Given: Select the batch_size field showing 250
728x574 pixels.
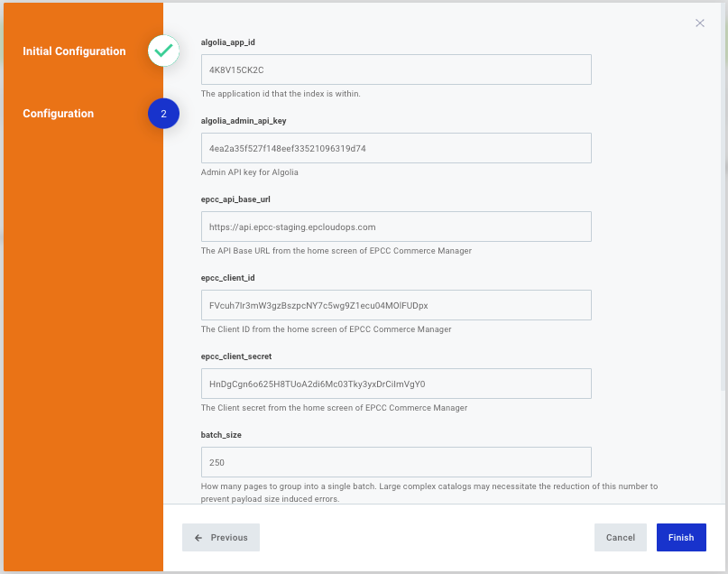Looking at the screenshot, I should coord(395,462).
